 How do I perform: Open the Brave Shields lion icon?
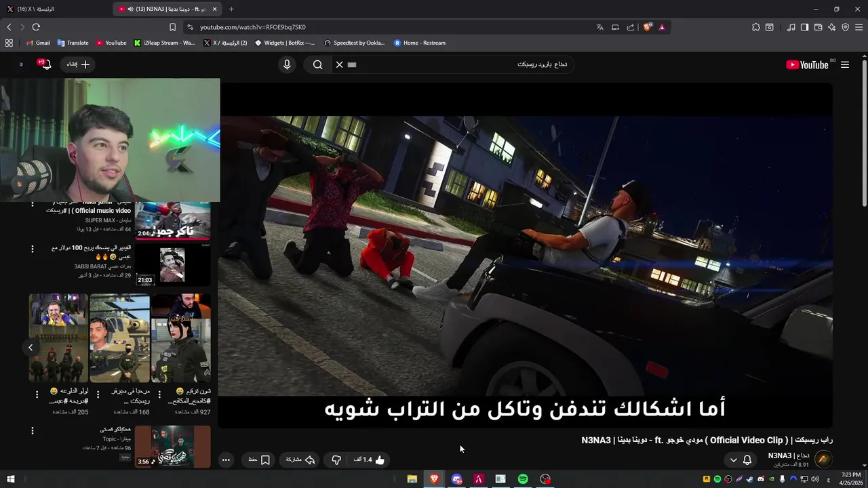(647, 27)
